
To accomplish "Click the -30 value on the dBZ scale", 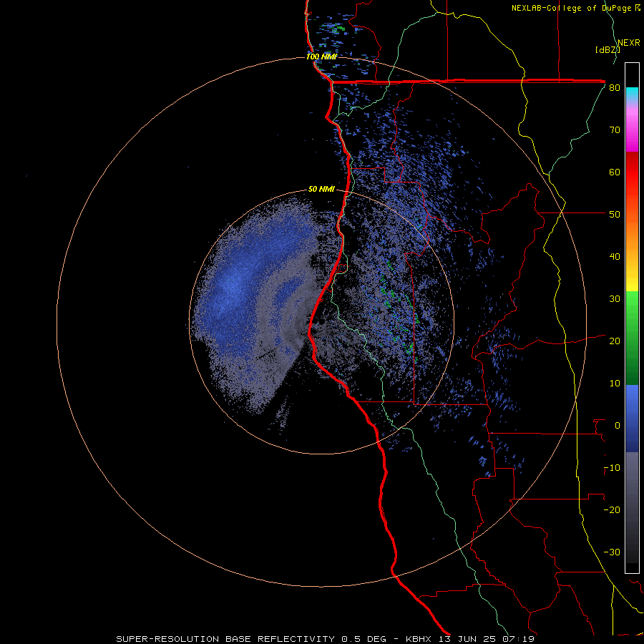I will [612, 552].
